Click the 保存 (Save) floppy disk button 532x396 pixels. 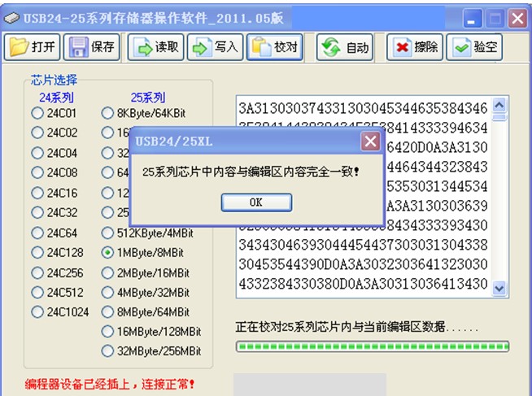tap(92, 47)
